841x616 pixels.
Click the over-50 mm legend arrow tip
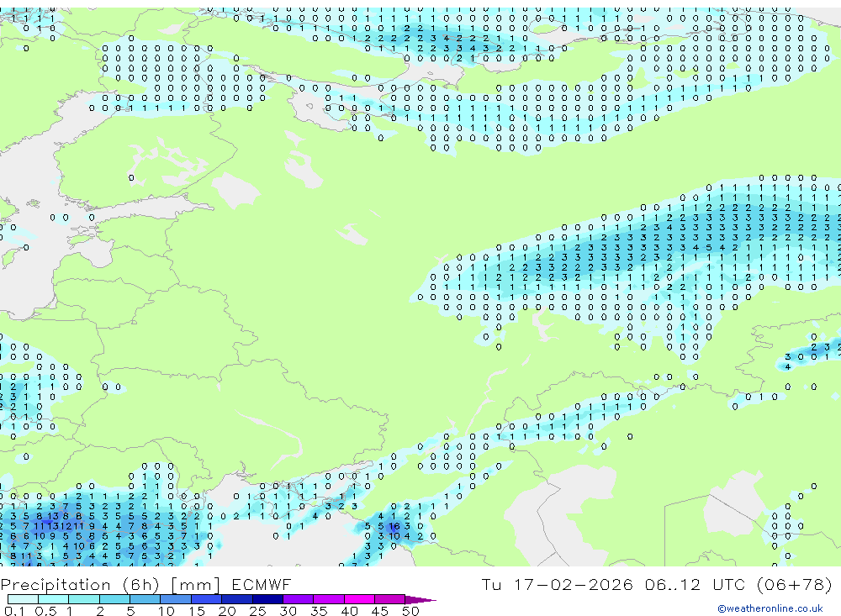pyautogui.click(x=421, y=600)
